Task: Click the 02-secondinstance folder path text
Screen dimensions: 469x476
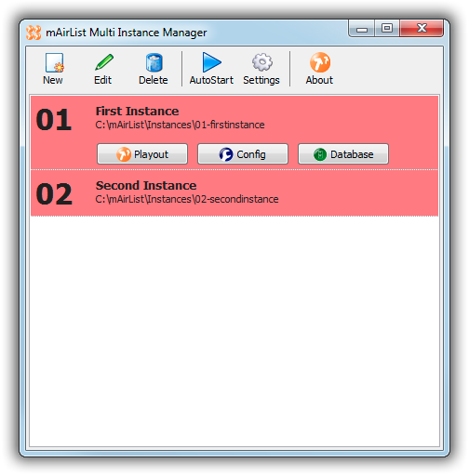Action: point(187,199)
